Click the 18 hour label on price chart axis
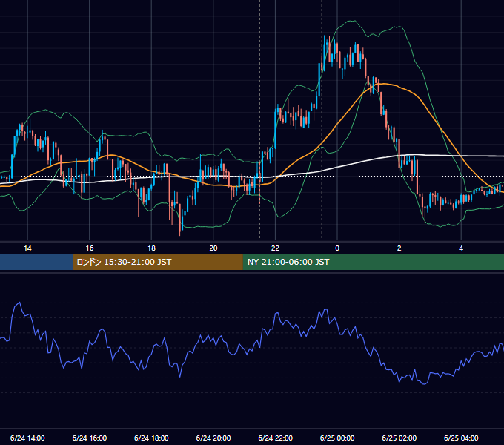The image size is (504, 445). point(151,248)
